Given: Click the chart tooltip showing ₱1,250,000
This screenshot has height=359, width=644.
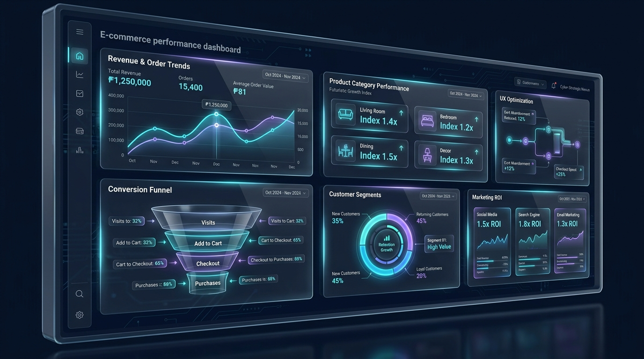Looking at the screenshot, I should 217,105.
